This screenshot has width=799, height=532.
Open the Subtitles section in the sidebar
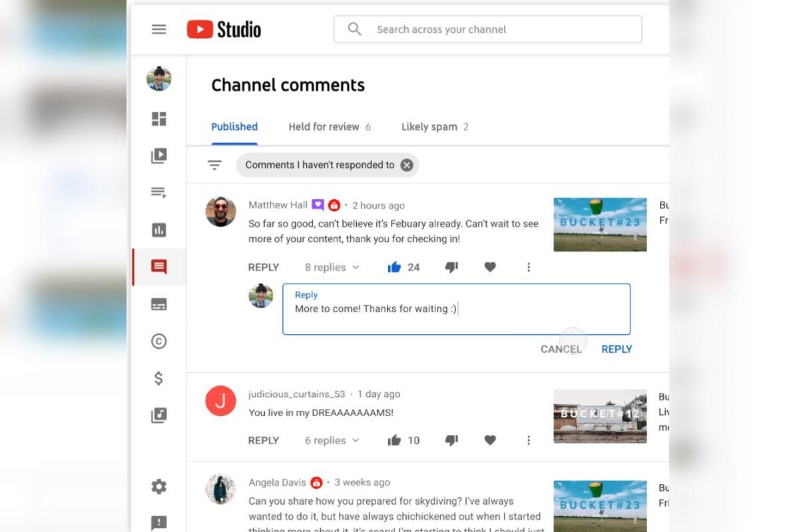pos(158,304)
